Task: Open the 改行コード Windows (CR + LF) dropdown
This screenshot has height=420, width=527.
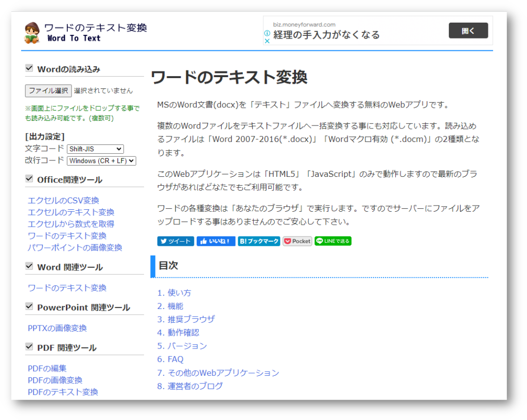Action: 101,161
